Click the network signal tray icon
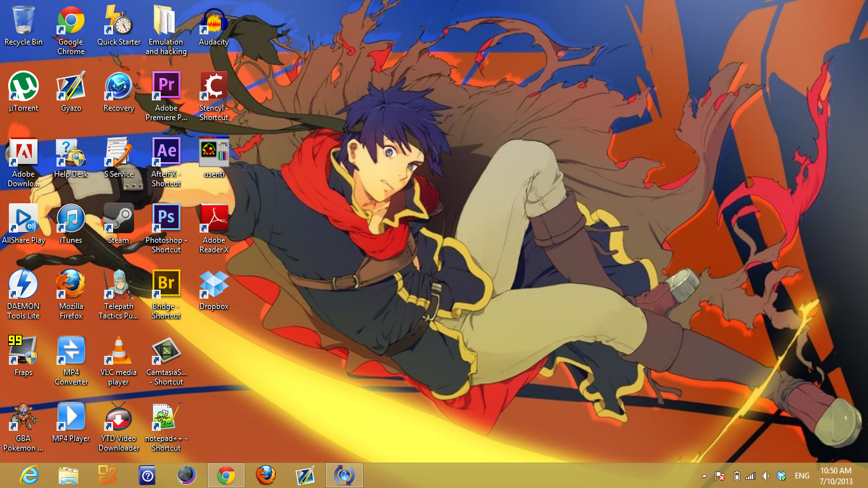The height and width of the screenshot is (488, 868). click(x=750, y=476)
